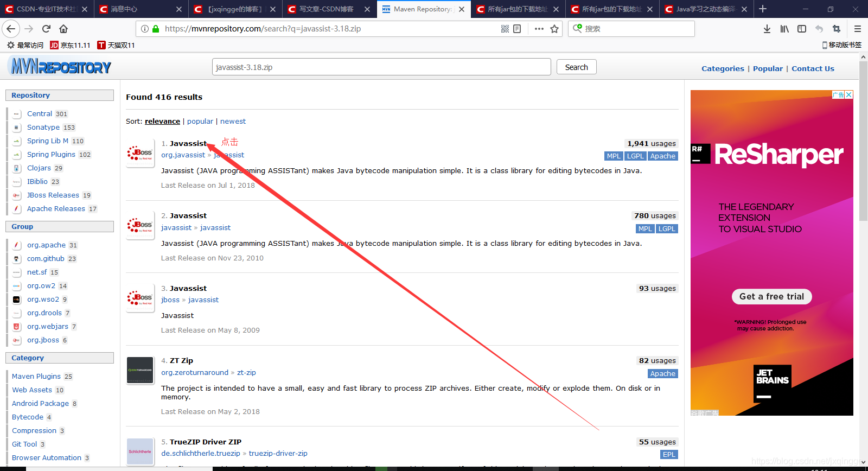This screenshot has height=471, width=868.
Task: Open de.schlichtherle.truezip group link
Action: (x=201, y=453)
